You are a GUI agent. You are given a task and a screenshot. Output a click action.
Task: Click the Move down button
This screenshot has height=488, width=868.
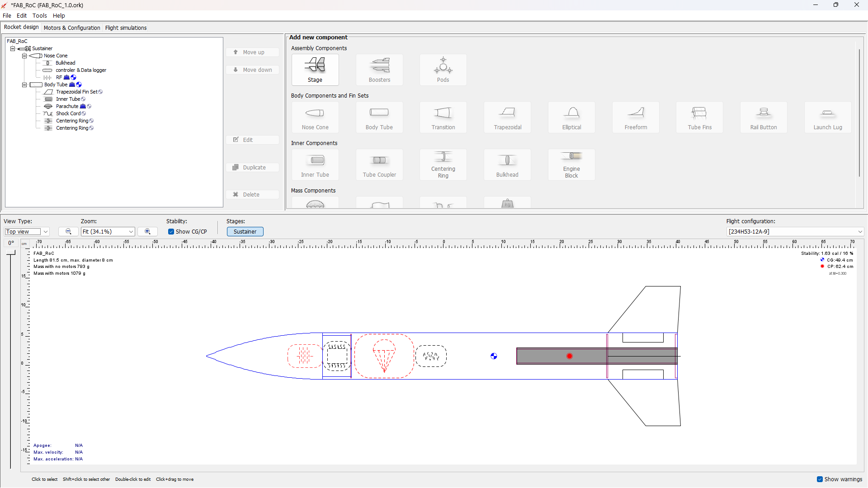tap(253, 70)
